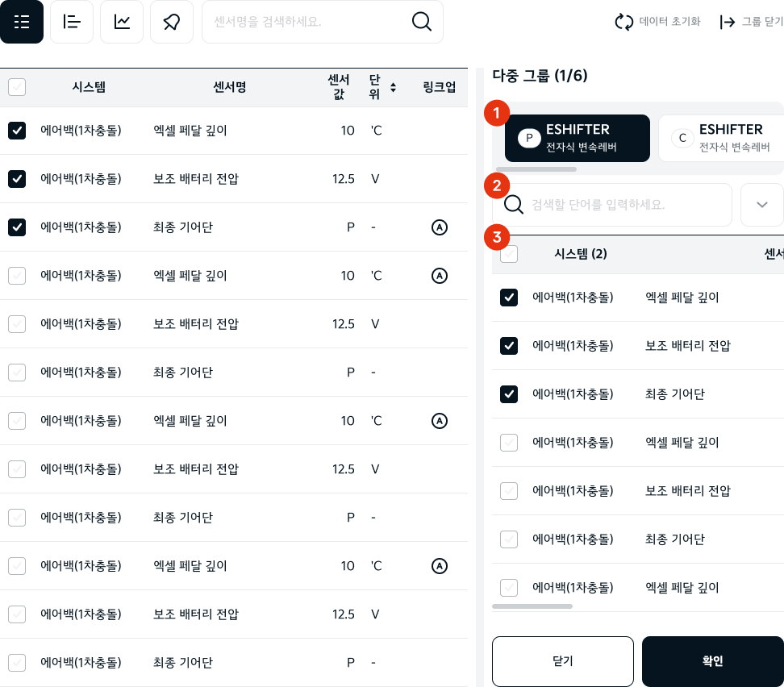The image size is (784, 687).
Task: Click the 확인 button
Action: 713,661
